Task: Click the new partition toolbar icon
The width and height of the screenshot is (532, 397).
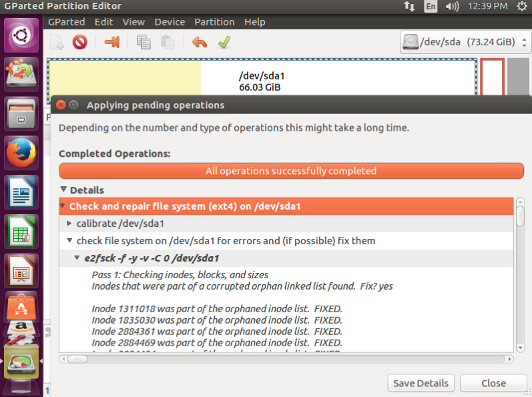Action: pyautogui.click(x=57, y=43)
